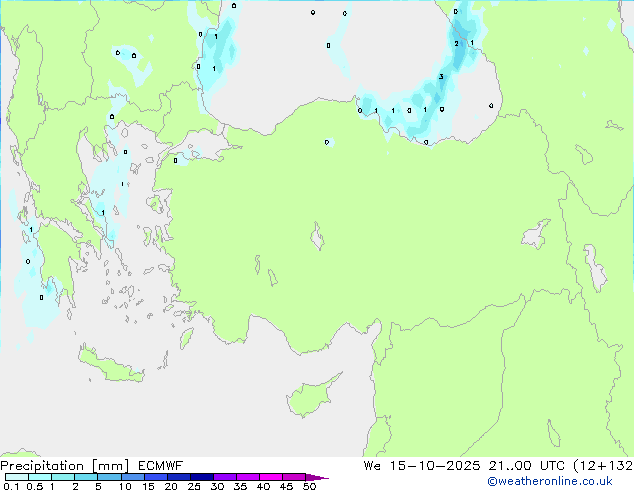Click the above-50 arrow end of the legend
The width and height of the screenshot is (634, 490).
(x=317, y=477)
